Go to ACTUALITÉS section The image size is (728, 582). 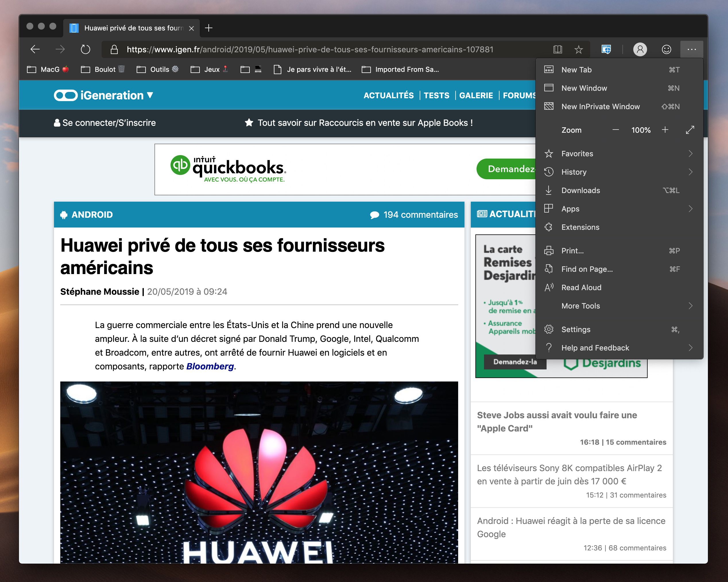388,95
